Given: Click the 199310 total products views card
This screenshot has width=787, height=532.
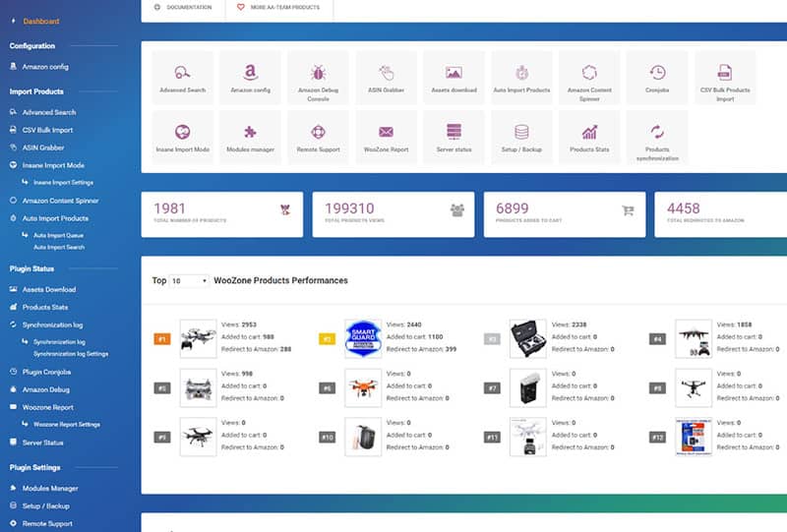Looking at the screenshot, I should point(393,214).
